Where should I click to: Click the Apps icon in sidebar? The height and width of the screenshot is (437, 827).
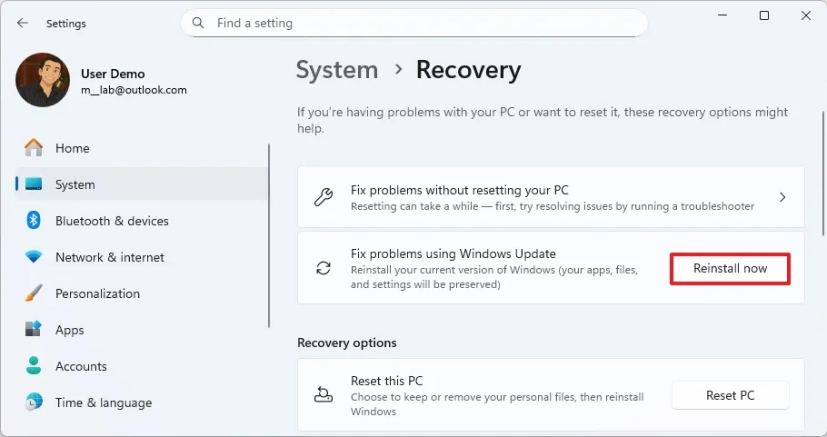click(34, 329)
